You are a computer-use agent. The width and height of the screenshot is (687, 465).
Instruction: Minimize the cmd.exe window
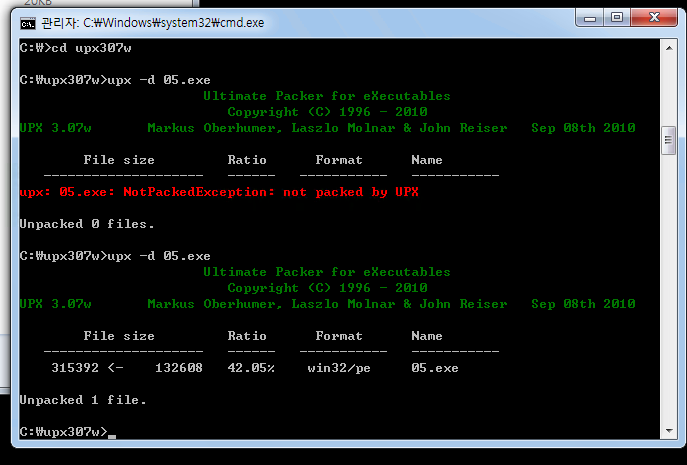590,18
